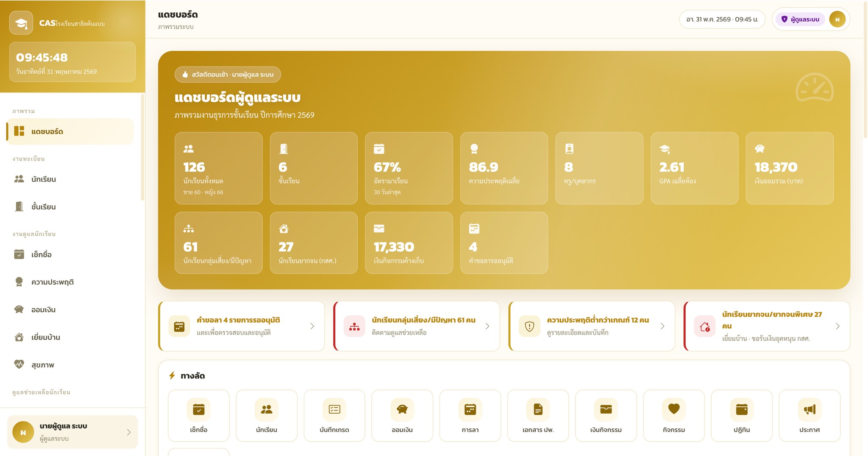Screen dimensions: 868x456
Task: Open the ประกาศ megaphone shortcut tile
Action: [810, 416]
